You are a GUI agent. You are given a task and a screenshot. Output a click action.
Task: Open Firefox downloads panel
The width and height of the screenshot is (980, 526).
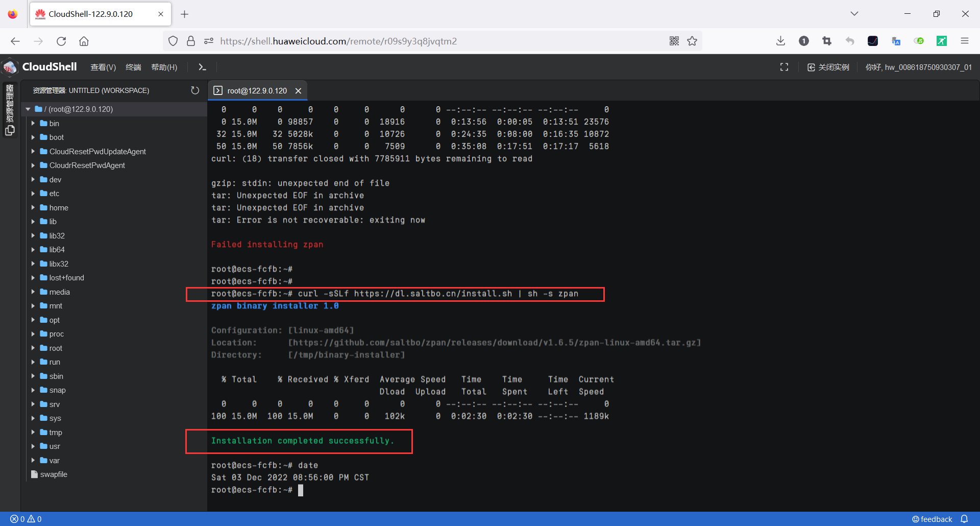[x=780, y=41]
